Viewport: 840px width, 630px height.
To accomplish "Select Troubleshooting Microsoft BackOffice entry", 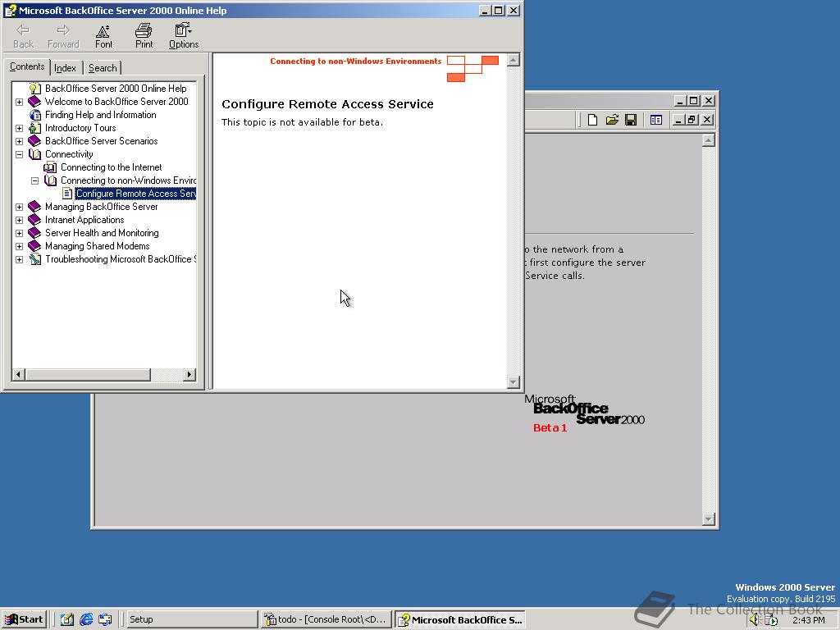I will (121, 258).
